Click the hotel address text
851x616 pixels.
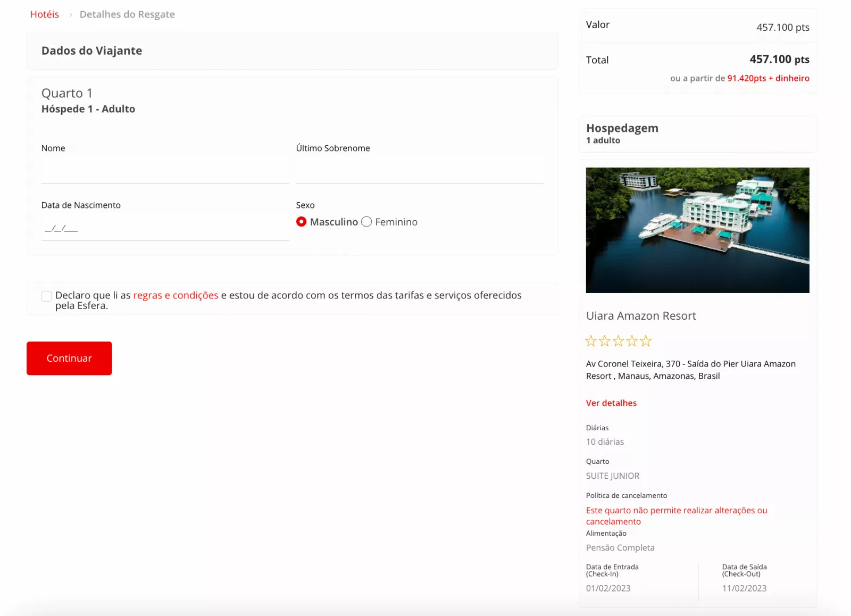tap(691, 370)
